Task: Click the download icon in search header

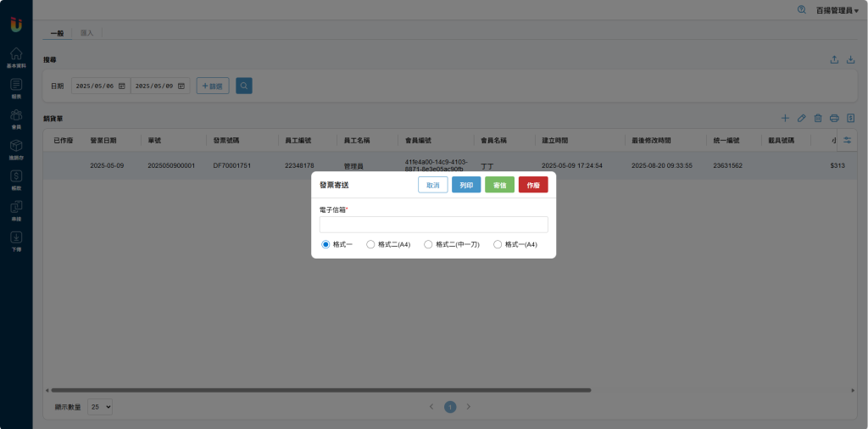Action: pos(850,60)
